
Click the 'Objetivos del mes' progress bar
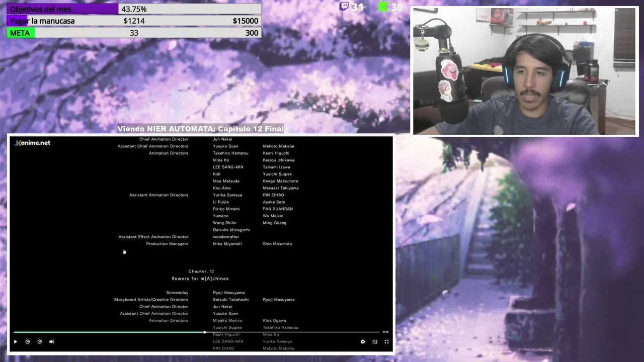coord(134,9)
